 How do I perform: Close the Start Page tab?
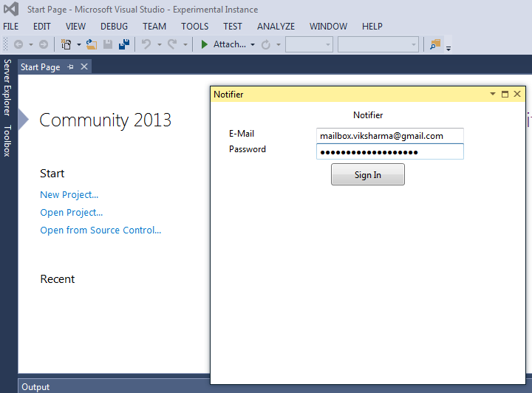click(84, 66)
